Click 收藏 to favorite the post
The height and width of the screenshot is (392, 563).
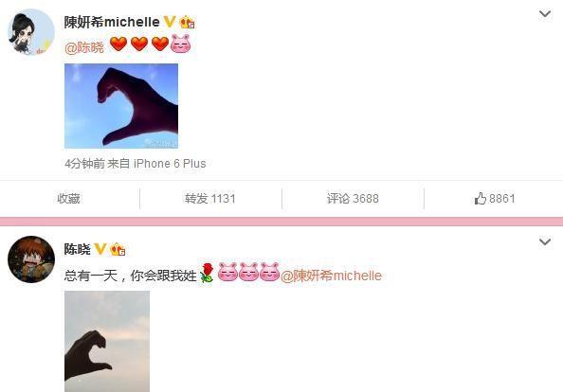[68, 198]
